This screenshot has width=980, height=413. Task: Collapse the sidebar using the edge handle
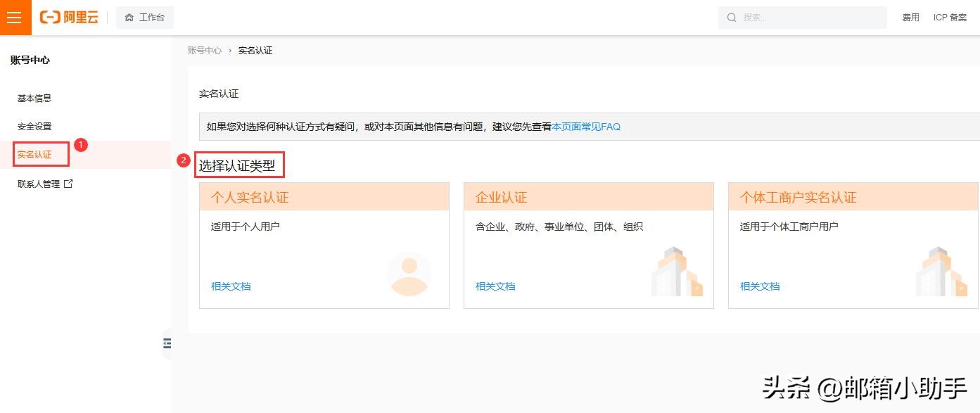pyautogui.click(x=167, y=344)
